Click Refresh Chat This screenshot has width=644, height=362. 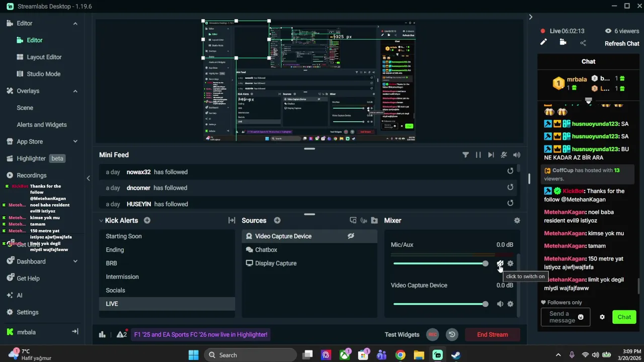(622, 44)
